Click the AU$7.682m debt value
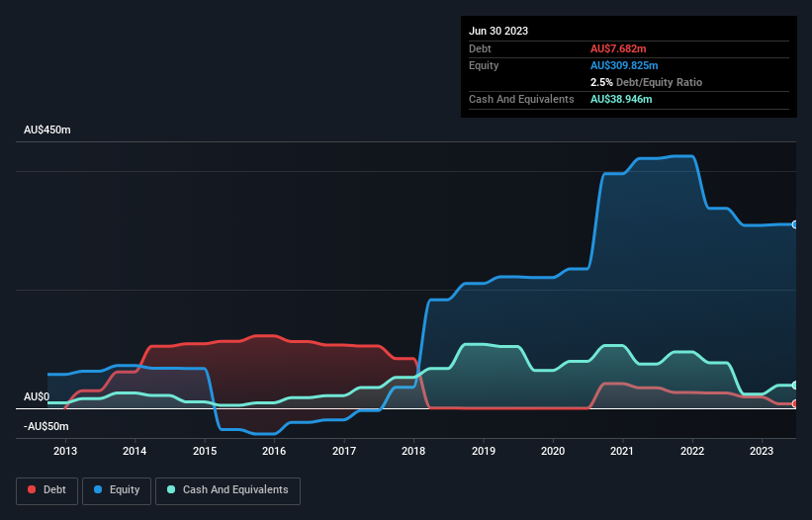 coord(618,48)
